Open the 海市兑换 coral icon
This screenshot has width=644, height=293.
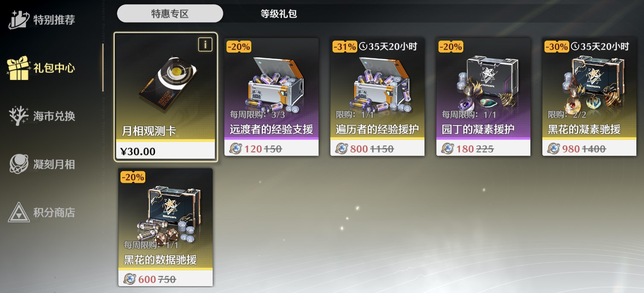19,116
